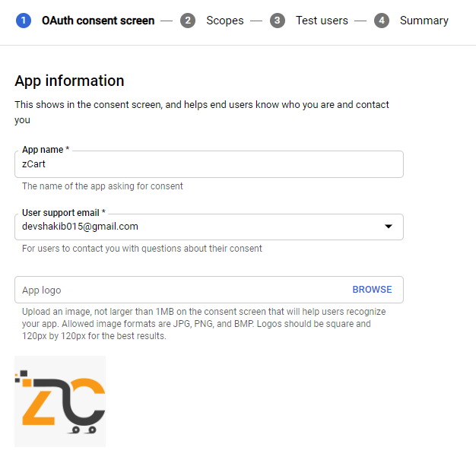The width and height of the screenshot is (476, 476).
Task: Click the consent screen description text
Action: [x=202, y=112]
